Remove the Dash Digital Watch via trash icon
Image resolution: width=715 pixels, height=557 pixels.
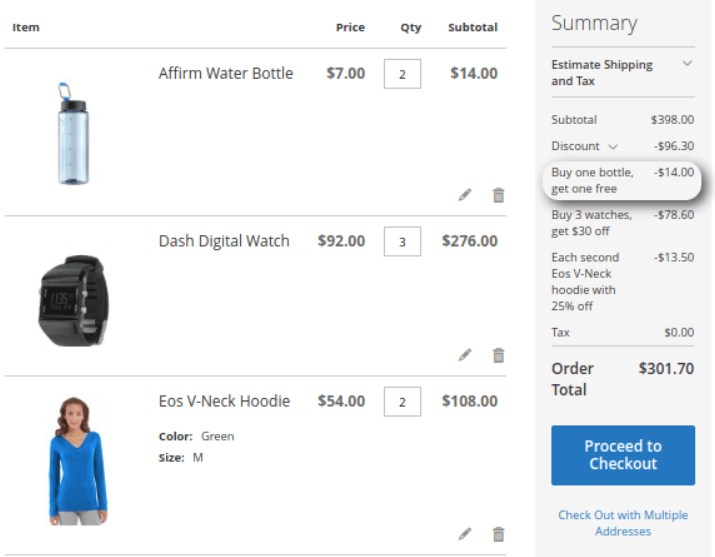pyautogui.click(x=498, y=355)
